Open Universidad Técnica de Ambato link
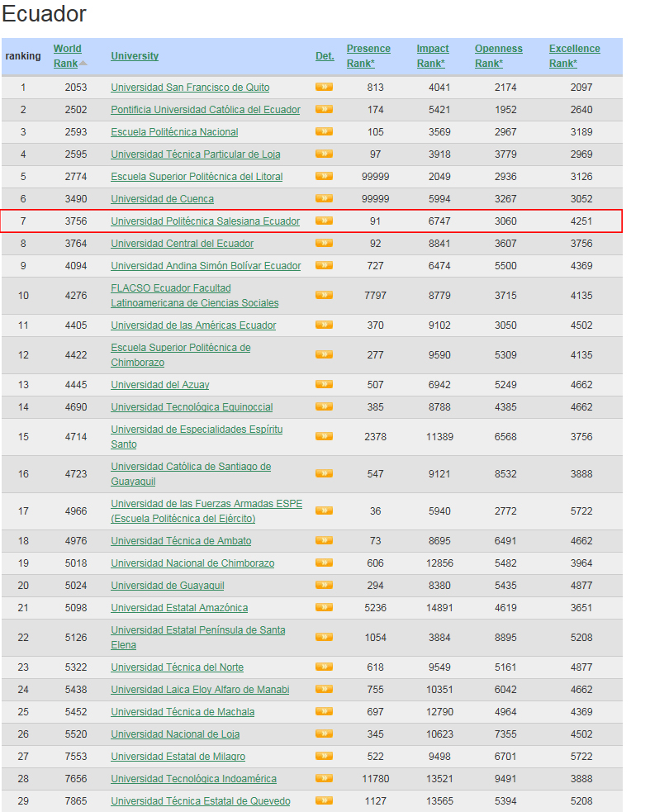 click(x=181, y=540)
